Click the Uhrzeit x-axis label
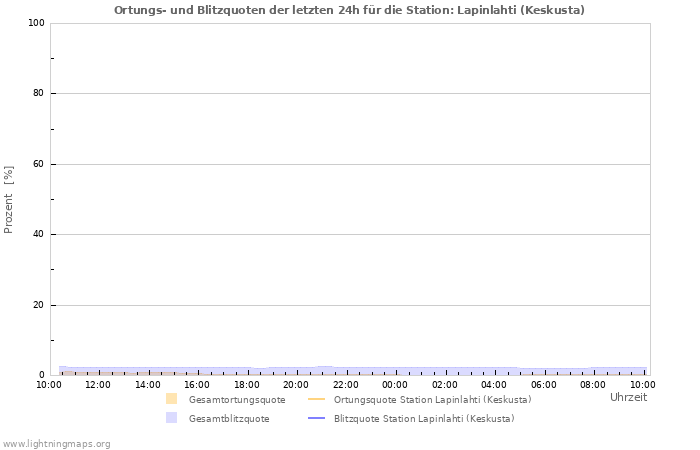Image resolution: width=700 pixels, height=450 pixels. [628, 397]
